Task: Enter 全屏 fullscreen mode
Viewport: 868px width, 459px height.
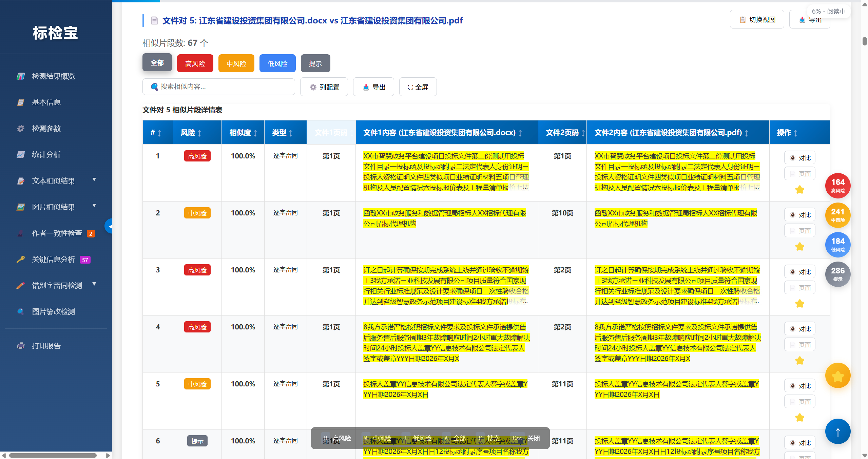Action: pyautogui.click(x=418, y=87)
